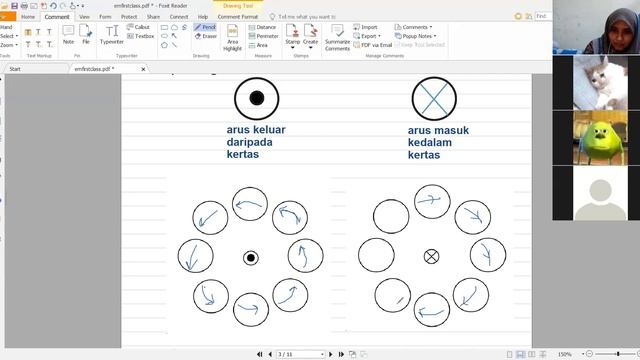640x360 pixels.
Task: Activate the Typewriter tool
Action: click(111, 35)
